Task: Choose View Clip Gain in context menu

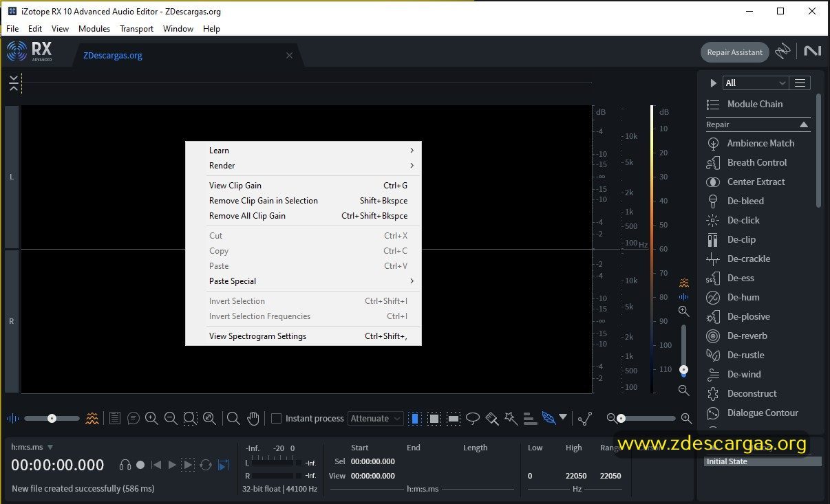Action: (x=304, y=186)
